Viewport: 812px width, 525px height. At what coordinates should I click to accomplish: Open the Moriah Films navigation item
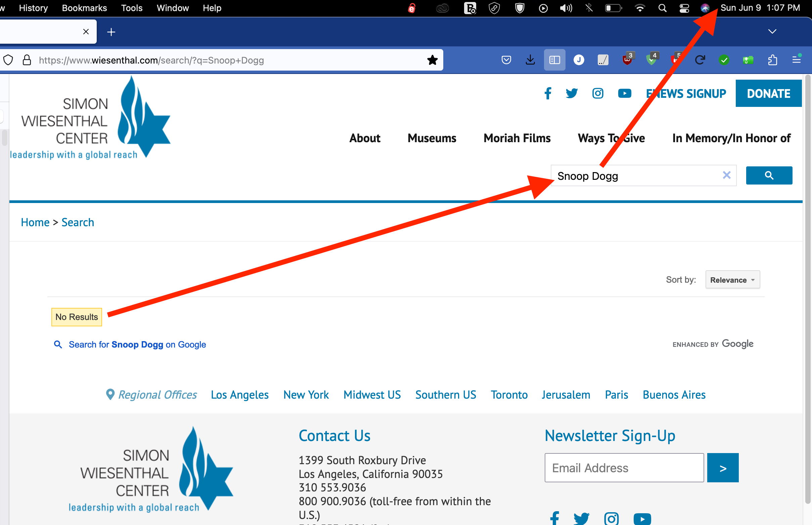[x=517, y=138]
